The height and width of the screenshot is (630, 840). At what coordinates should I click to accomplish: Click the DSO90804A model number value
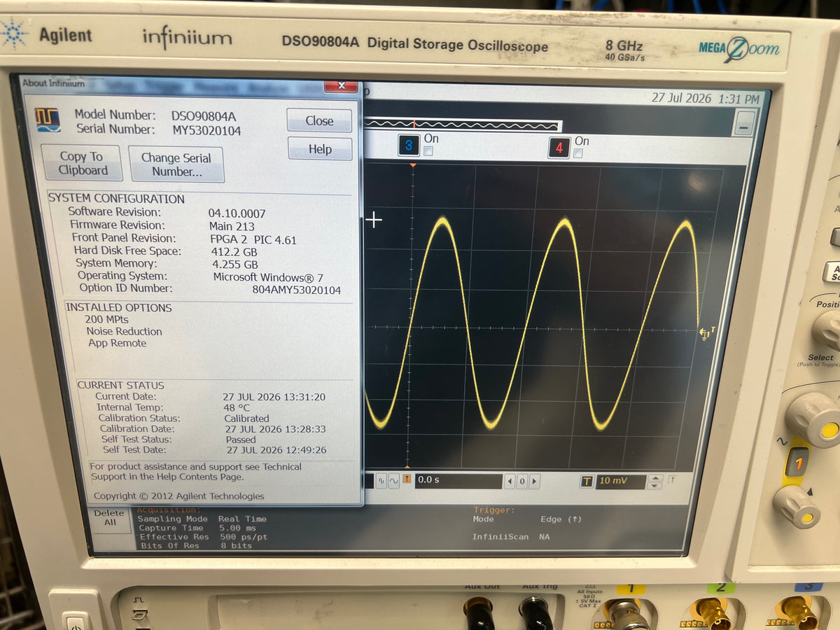pyautogui.click(x=204, y=116)
